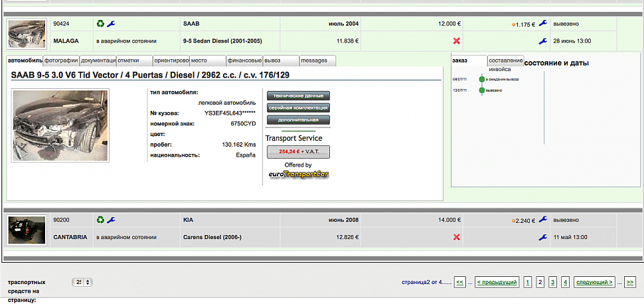Select the ориентировочно tab
The width and height of the screenshot is (644, 304).
(x=171, y=60)
